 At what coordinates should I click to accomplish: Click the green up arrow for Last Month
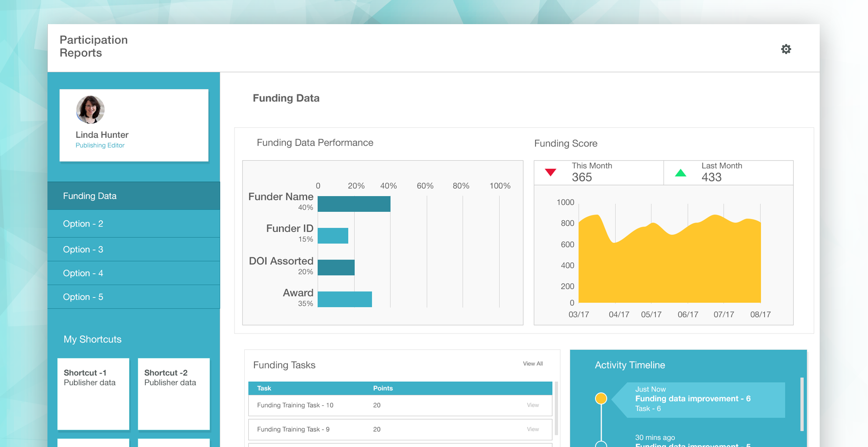click(x=680, y=173)
